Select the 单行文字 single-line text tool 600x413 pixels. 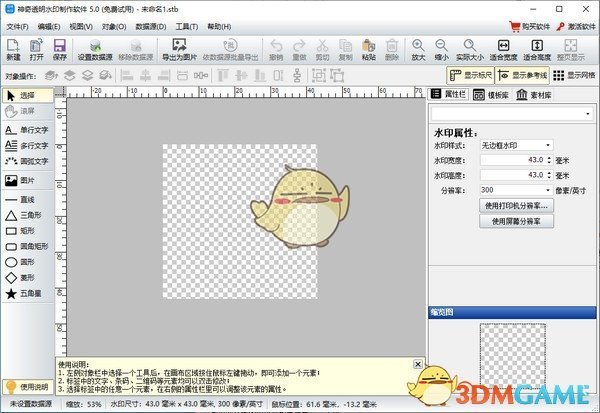(x=28, y=130)
